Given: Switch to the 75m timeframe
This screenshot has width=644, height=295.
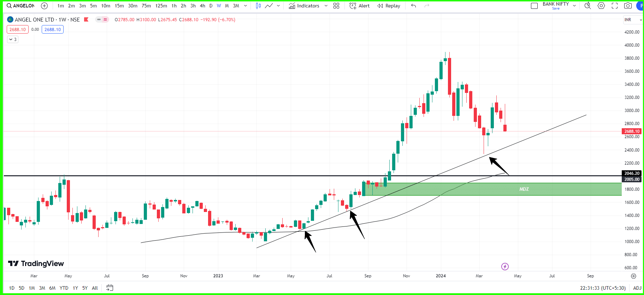Looking at the screenshot, I should 146,6.
